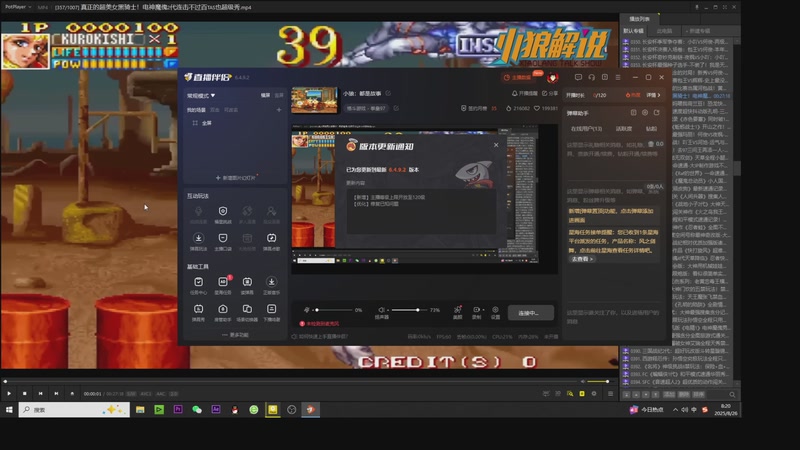Open the 场景切换器 scene switcher tool
Viewport: 800px width, 450px height.
click(247, 312)
